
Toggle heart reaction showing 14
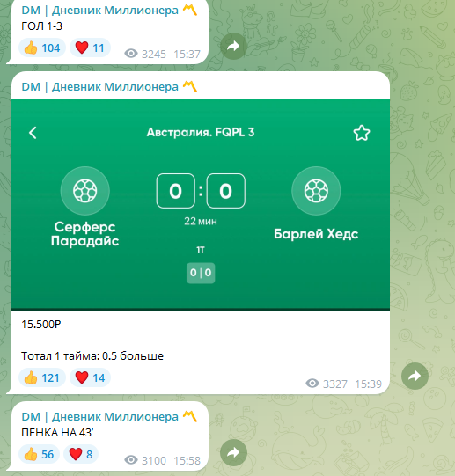pyautogui.click(x=91, y=377)
